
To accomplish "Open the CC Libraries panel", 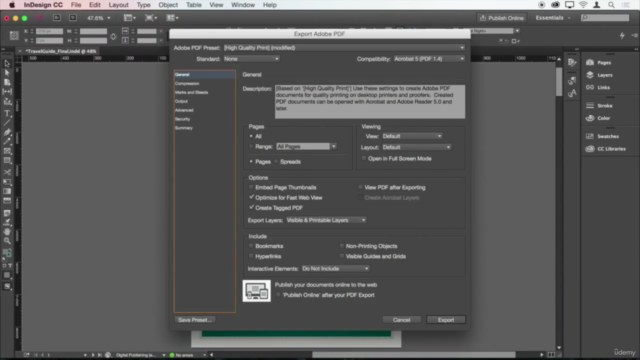I will (x=606, y=149).
